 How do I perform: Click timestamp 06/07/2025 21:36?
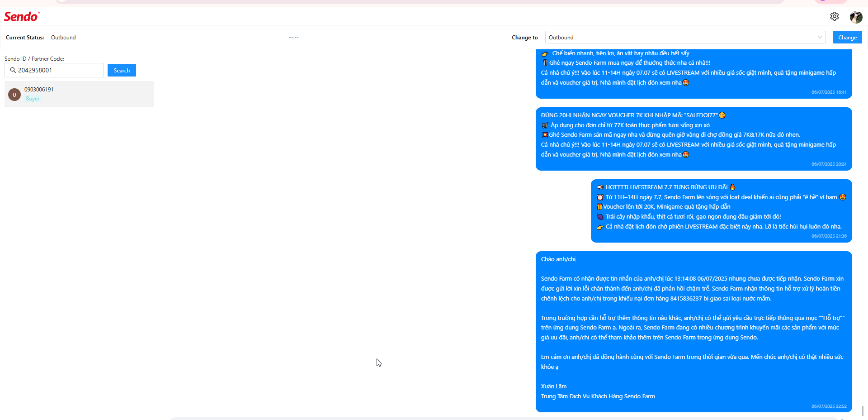coord(829,236)
